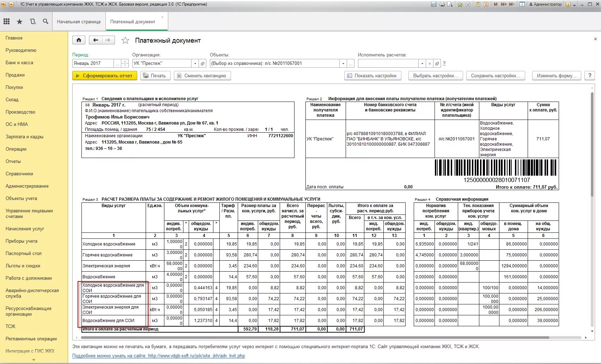Click the M- memory subtract button
This screenshot has height=364, width=601.
512,4
